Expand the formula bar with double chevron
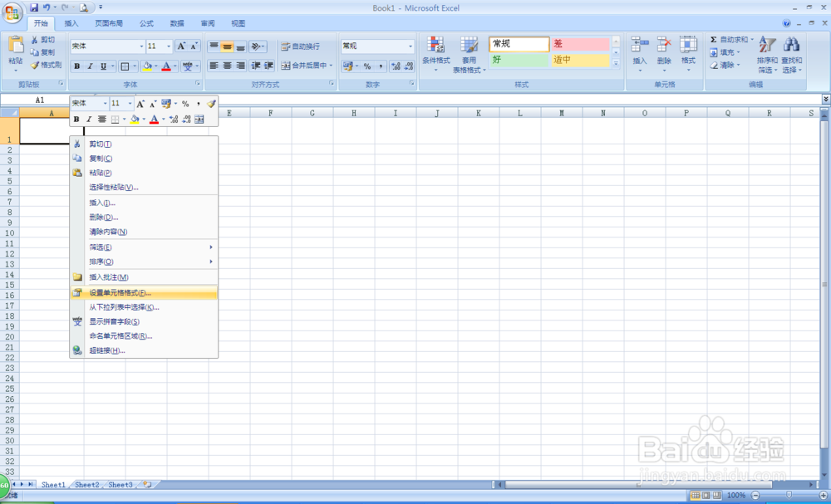This screenshot has height=504, width=831. [x=825, y=99]
